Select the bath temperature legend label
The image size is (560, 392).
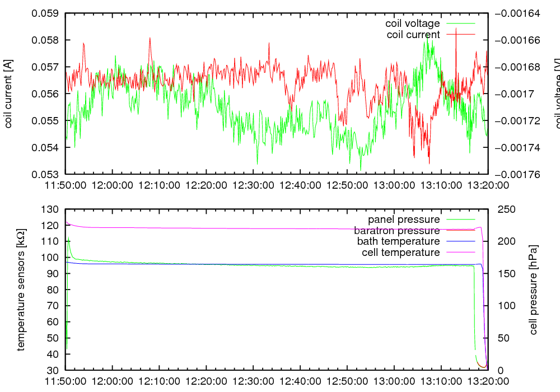coord(398,241)
